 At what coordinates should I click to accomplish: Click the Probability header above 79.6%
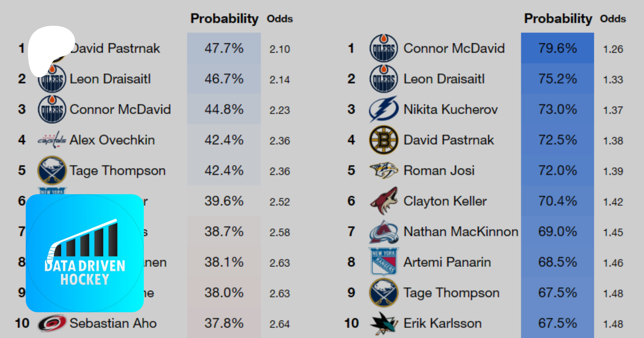[558, 19]
